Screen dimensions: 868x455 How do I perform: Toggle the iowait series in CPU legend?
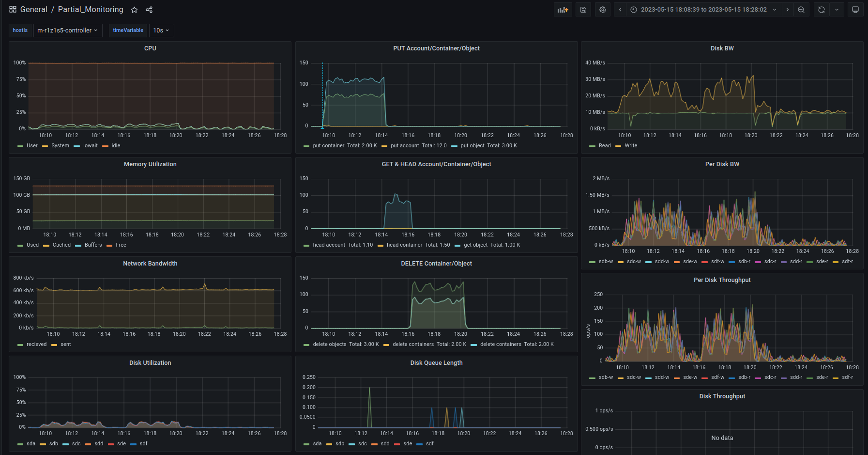pos(90,146)
